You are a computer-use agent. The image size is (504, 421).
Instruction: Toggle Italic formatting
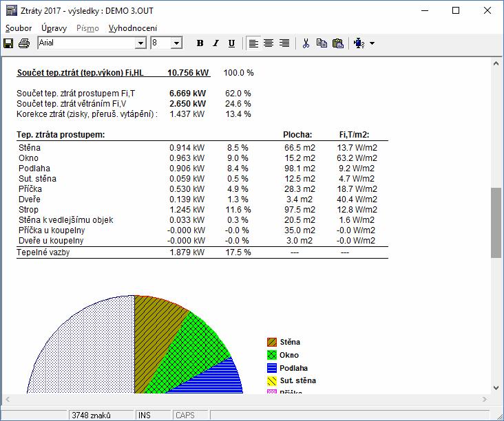click(216, 43)
